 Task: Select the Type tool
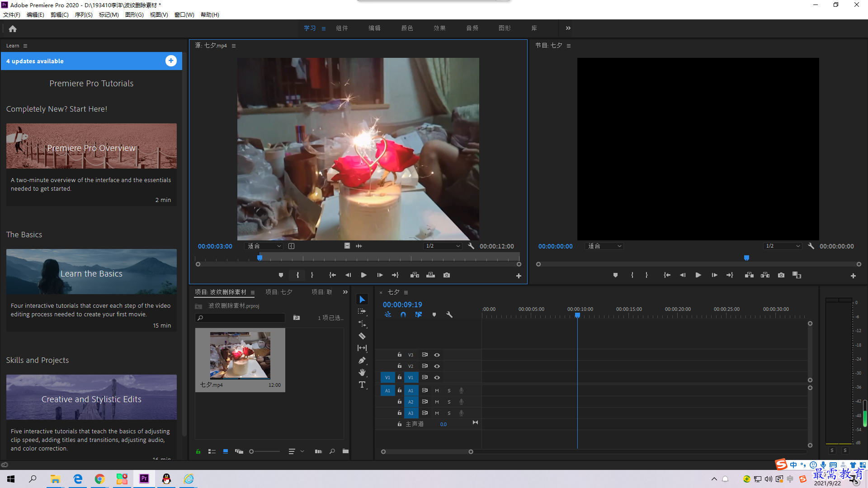point(362,385)
